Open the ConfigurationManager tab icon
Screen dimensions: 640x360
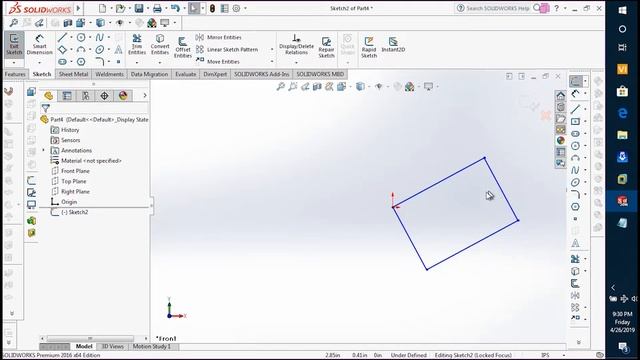[86, 96]
